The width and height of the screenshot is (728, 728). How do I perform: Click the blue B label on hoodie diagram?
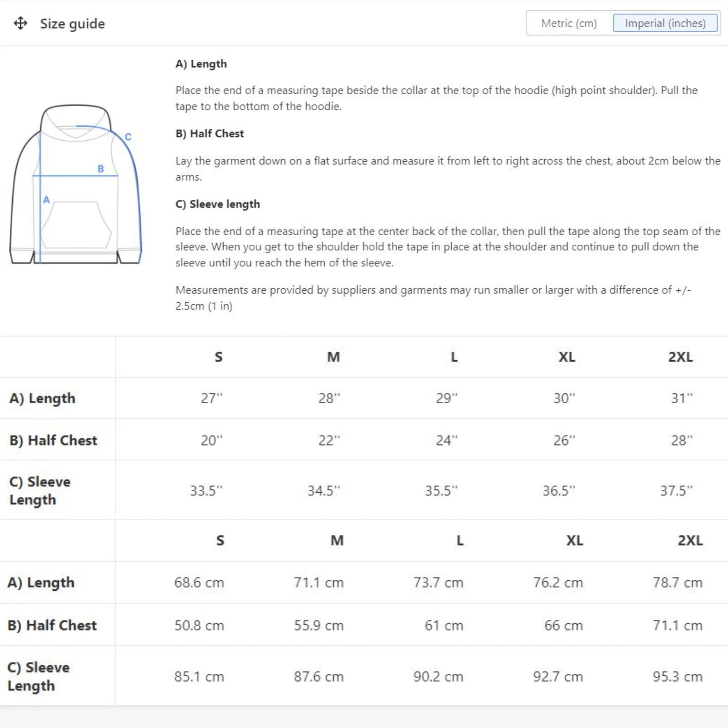[101, 169]
